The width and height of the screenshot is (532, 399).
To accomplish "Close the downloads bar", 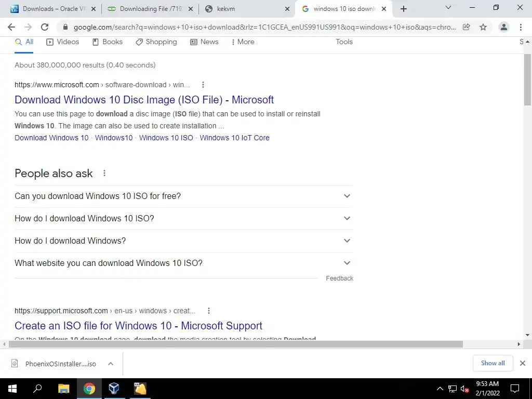I will point(523,363).
